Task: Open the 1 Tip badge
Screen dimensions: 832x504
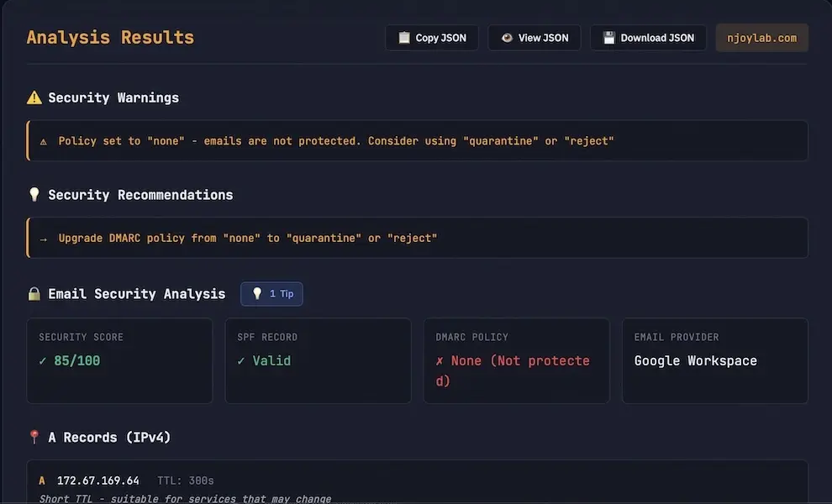Action: click(271, 294)
